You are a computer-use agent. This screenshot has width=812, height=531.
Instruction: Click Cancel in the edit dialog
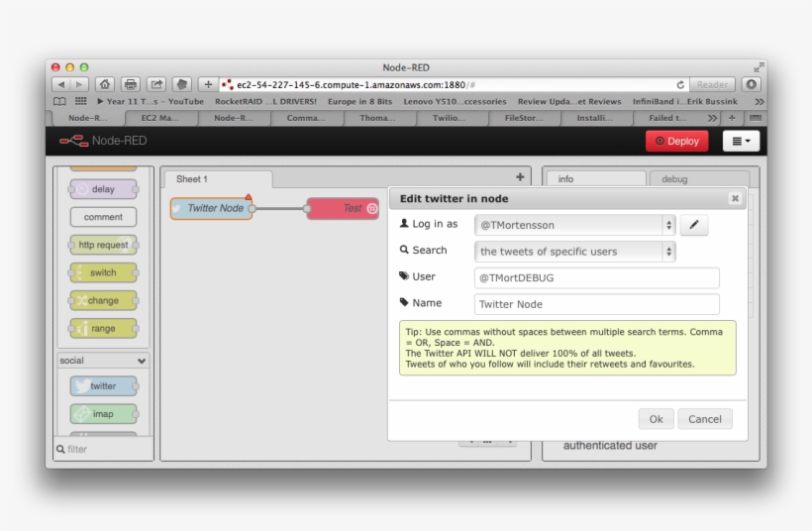(705, 419)
